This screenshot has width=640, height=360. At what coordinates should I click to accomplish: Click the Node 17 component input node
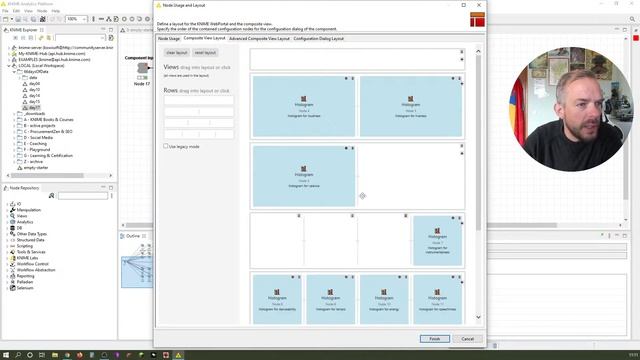pyautogui.click(x=142, y=68)
